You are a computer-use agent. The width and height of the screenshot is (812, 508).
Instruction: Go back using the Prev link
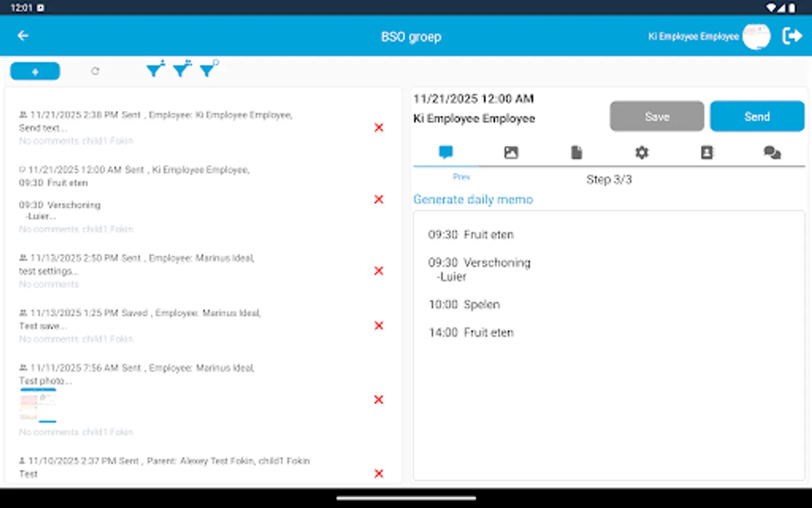tap(461, 177)
